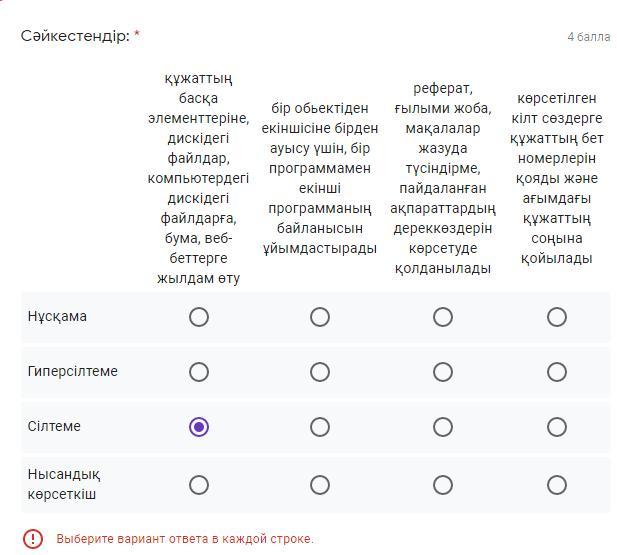
Task: Select Нұсқама radio under 'реферат, ғылыми жоба' column
Action: tap(442, 317)
